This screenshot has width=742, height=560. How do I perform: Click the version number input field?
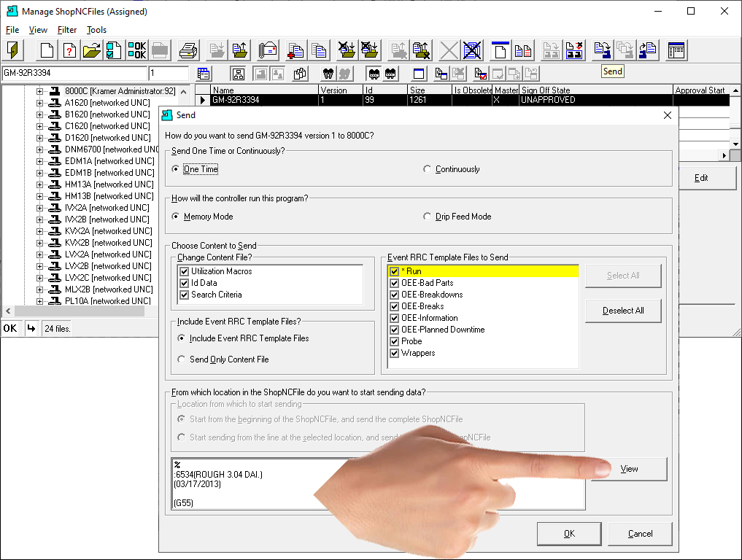pyautogui.click(x=169, y=74)
